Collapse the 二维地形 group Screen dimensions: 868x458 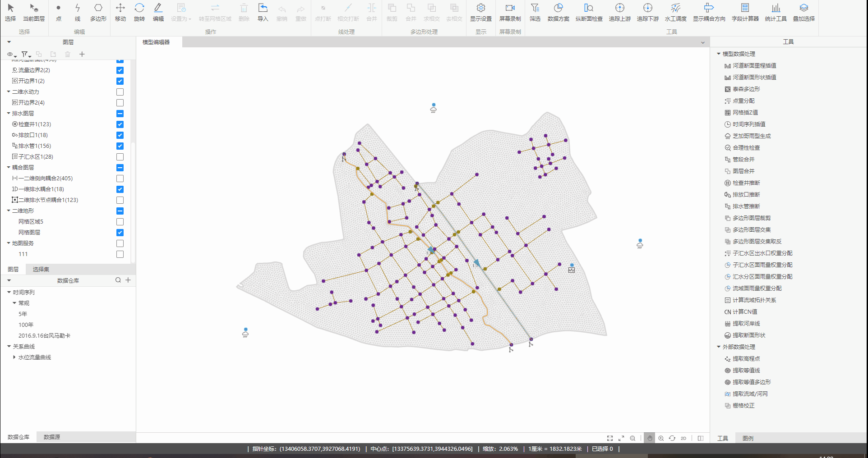pyautogui.click(x=9, y=211)
